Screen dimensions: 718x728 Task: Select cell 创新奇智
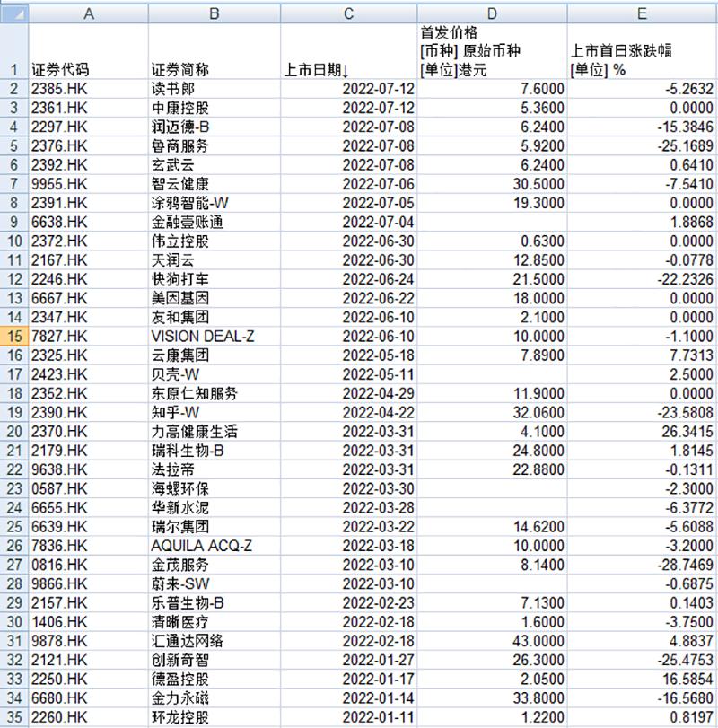point(215,660)
